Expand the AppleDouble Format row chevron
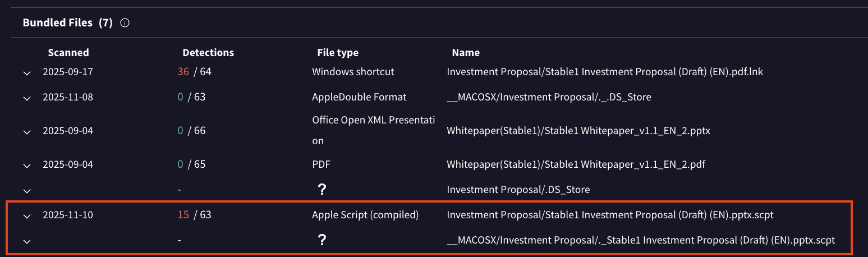 click(26, 98)
